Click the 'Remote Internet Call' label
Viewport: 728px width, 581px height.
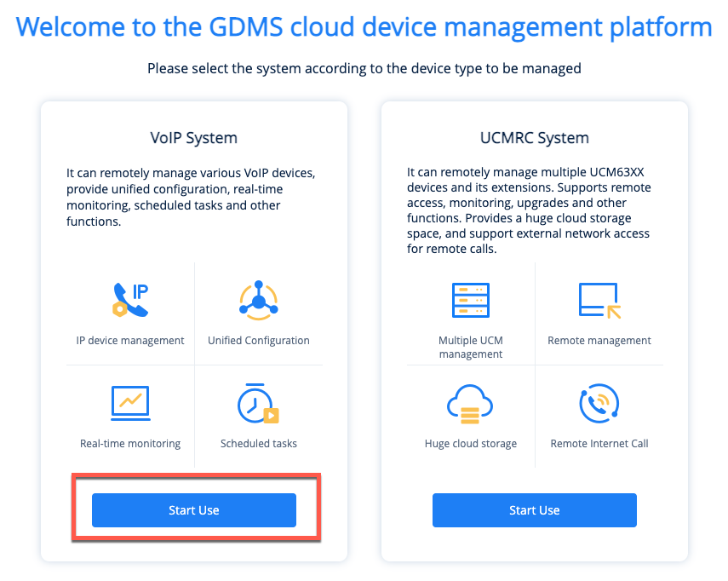pos(599,444)
